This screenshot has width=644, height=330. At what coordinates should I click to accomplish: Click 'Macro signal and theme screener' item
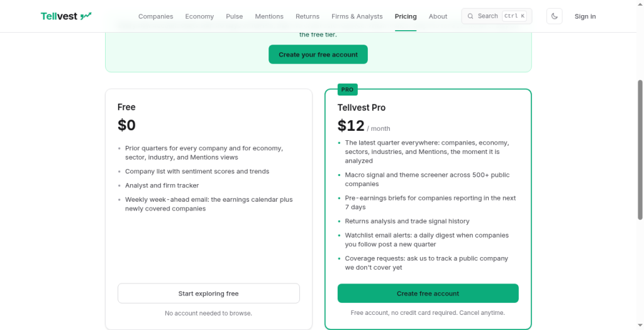coord(427,179)
